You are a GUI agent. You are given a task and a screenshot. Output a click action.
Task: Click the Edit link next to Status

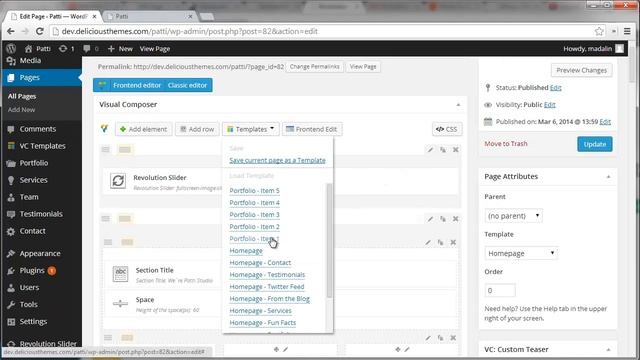[x=556, y=88]
